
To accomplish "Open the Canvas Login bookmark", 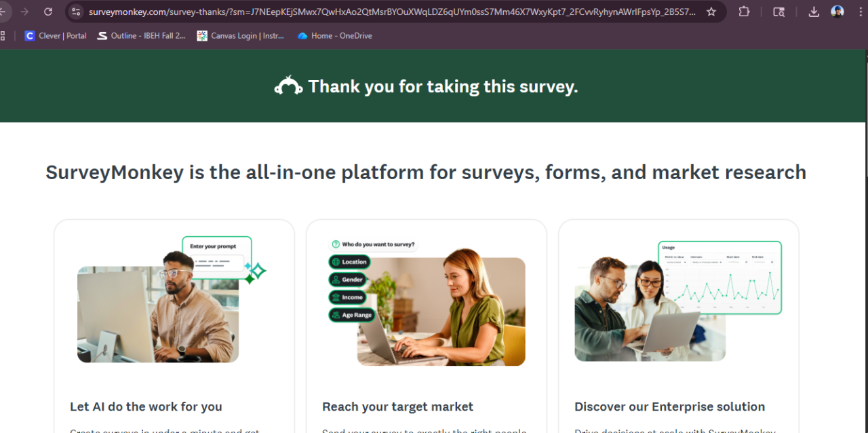I will 241,36.
